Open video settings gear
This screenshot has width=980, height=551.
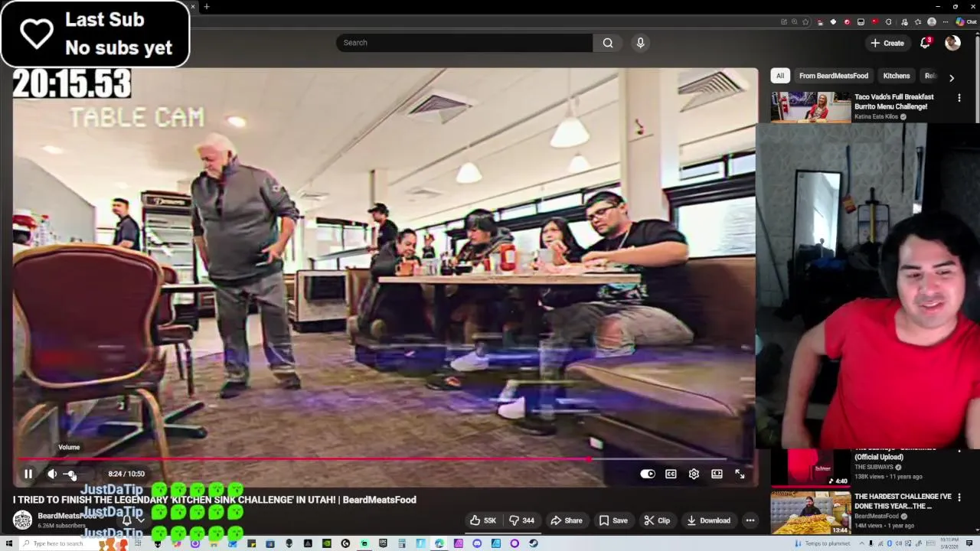(694, 474)
